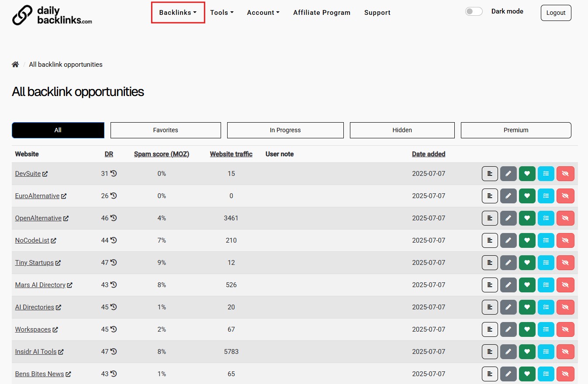
Task: Open the DevSuite website link
Action: (x=31, y=174)
